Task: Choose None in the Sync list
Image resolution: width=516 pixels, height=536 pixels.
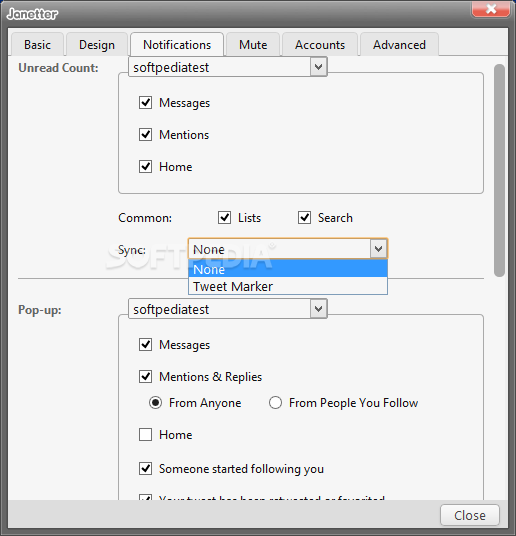Action: click(x=288, y=269)
